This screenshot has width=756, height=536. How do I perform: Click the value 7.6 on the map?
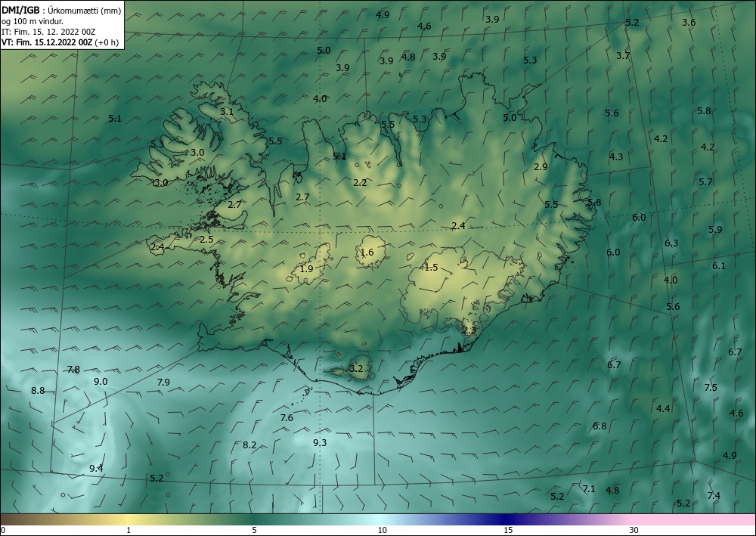[x=287, y=417]
